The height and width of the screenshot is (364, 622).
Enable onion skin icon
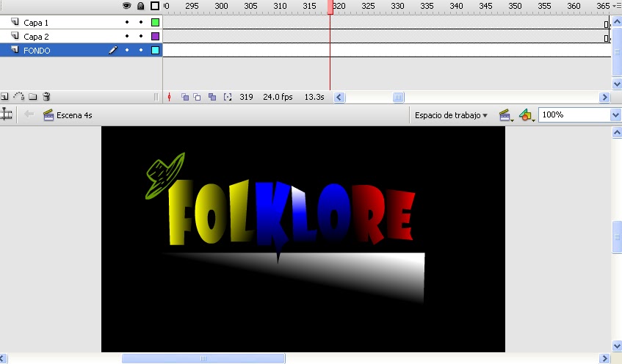tap(185, 97)
